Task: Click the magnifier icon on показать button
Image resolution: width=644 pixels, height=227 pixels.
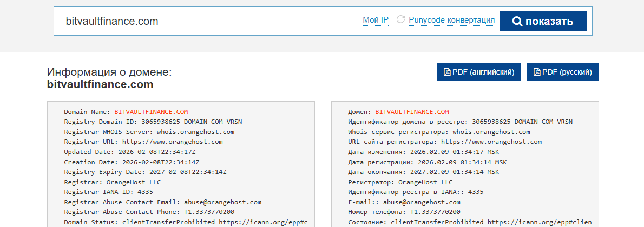Action: (x=517, y=22)
